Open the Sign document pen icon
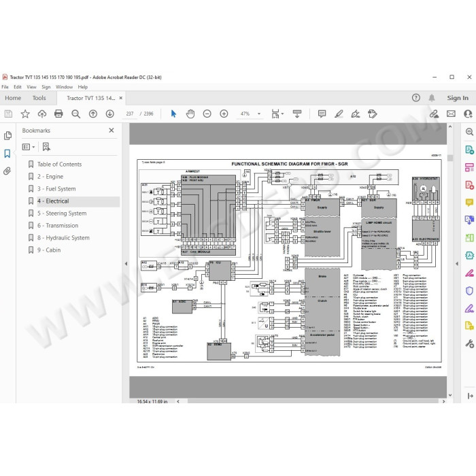This screenshot has width=476, height=476. [x=356, y=114]
